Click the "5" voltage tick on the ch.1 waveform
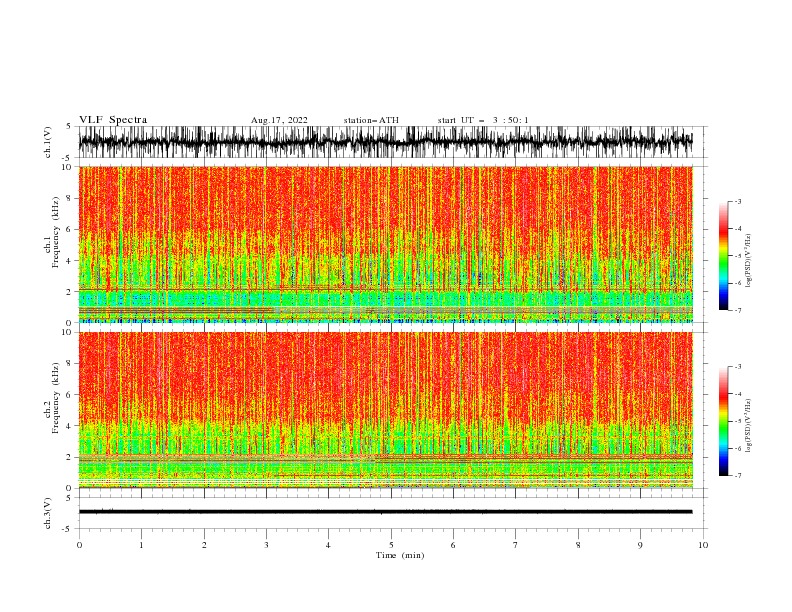 point(68,127)
